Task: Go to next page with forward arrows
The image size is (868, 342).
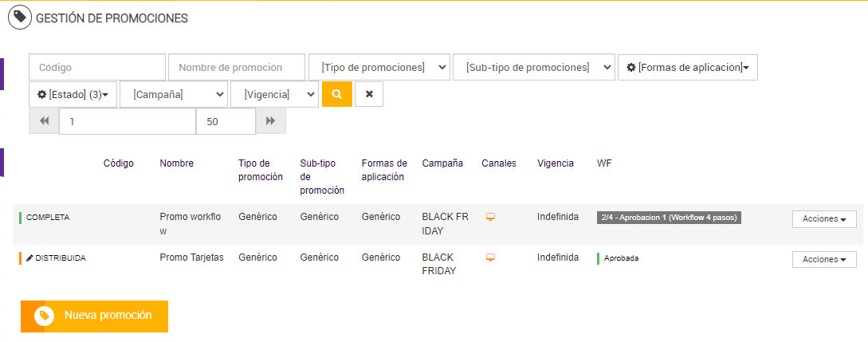Action: (271, 121)
